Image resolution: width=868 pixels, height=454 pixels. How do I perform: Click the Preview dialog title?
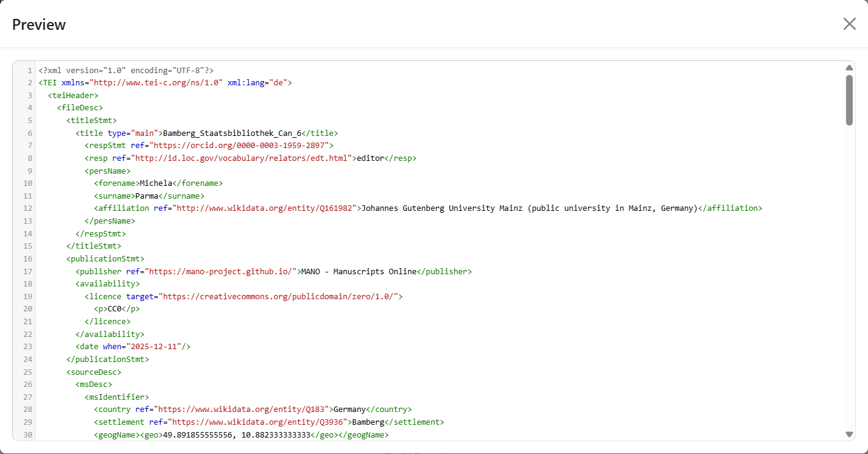click(38, 24)
